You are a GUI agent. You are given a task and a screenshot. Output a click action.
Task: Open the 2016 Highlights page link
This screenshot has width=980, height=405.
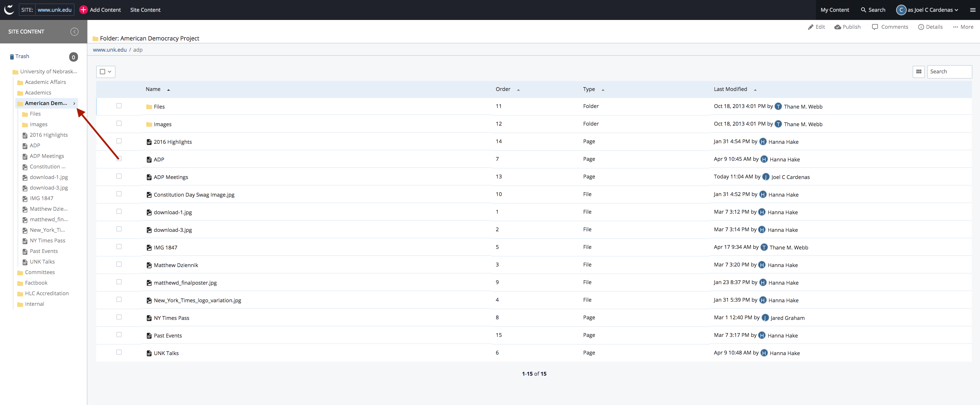[x=172, y=142]
